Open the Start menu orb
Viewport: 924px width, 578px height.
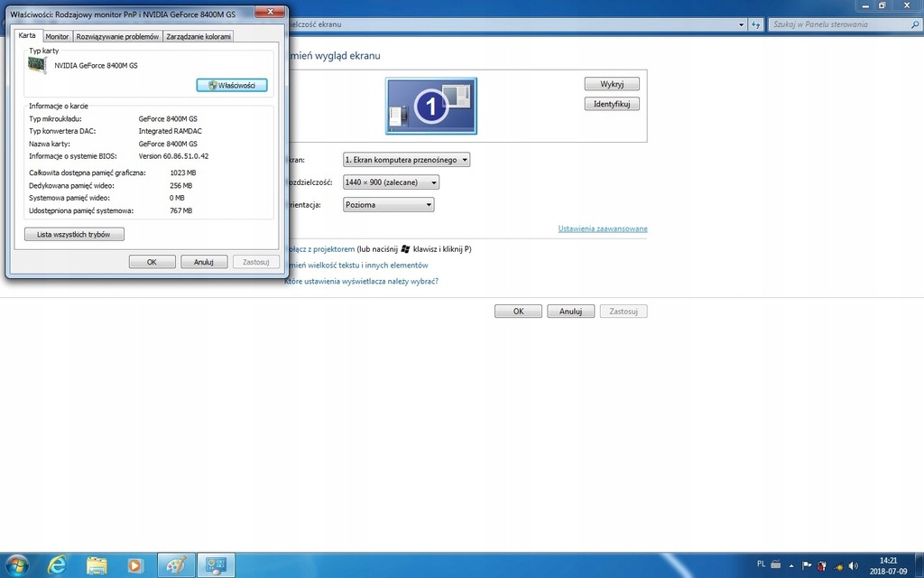click(x=17, y=564)
